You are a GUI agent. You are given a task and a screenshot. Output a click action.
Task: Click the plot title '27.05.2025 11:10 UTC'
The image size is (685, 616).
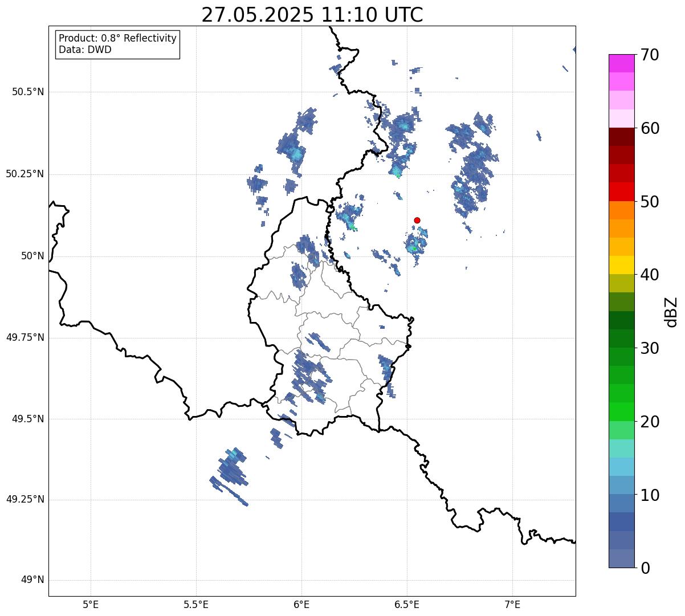(312, 14)
